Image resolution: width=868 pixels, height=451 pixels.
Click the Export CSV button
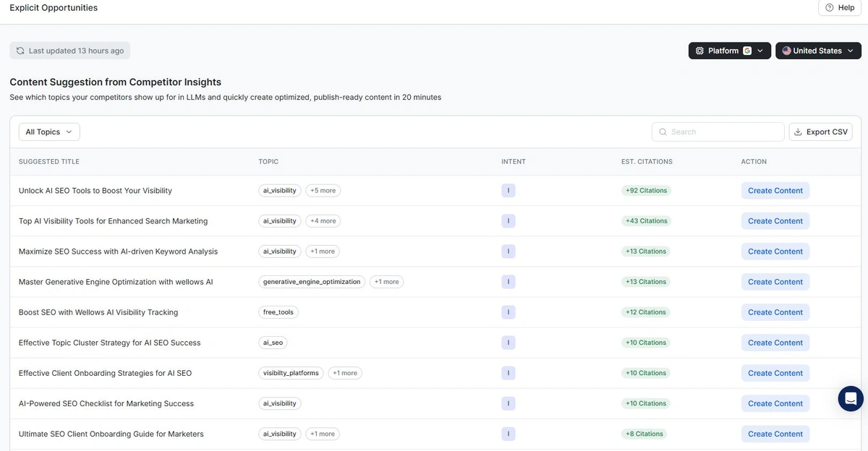click(x=820, y=132)
